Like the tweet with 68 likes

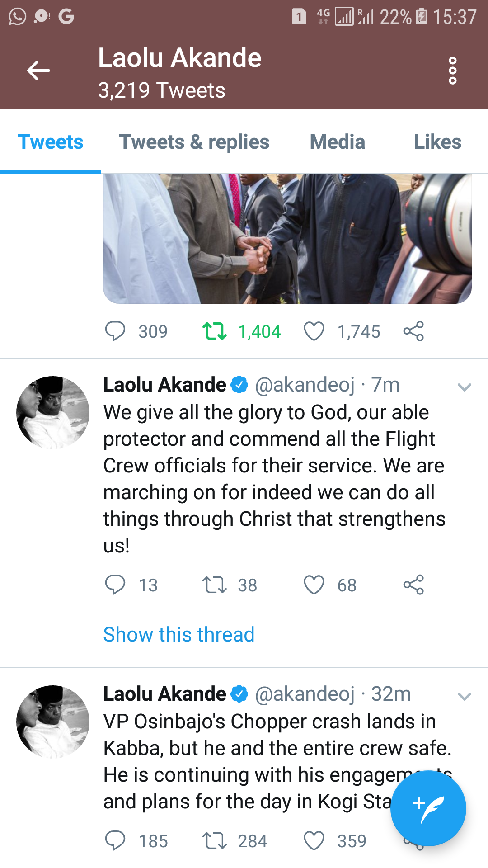click(x=314, y=585)
